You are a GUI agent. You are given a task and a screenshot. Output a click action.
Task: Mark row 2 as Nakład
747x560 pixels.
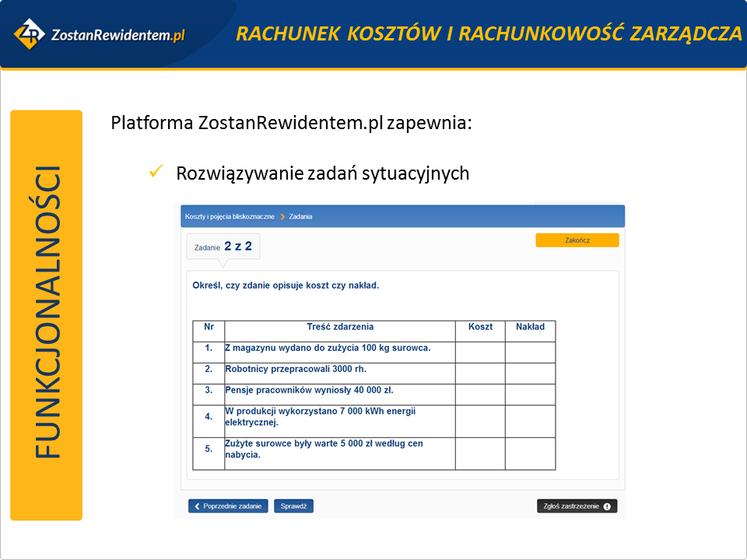530,373
